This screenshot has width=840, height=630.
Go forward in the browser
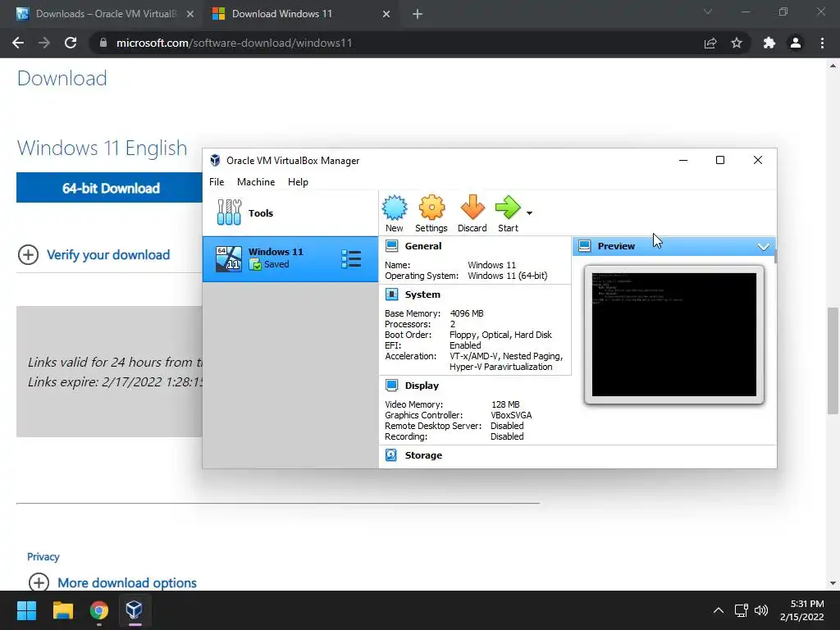tap(44, 43)
